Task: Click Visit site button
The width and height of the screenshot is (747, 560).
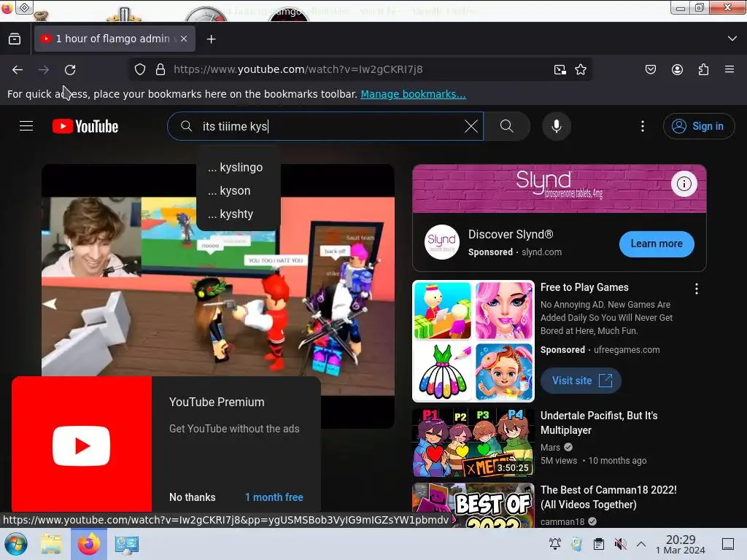Action: [581, 381]
